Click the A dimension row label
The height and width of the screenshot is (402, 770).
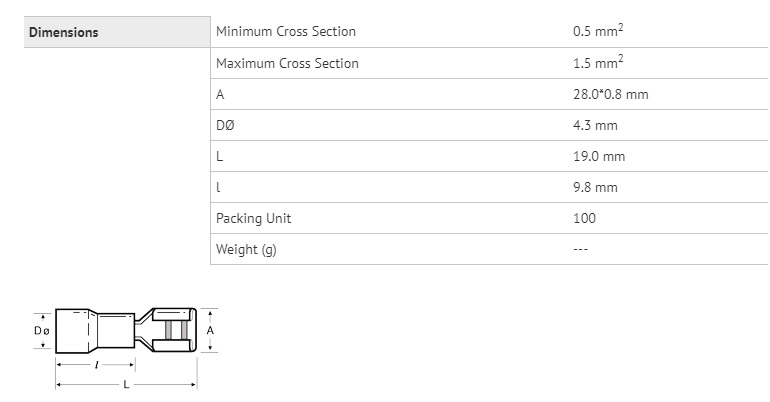(220, 94)
